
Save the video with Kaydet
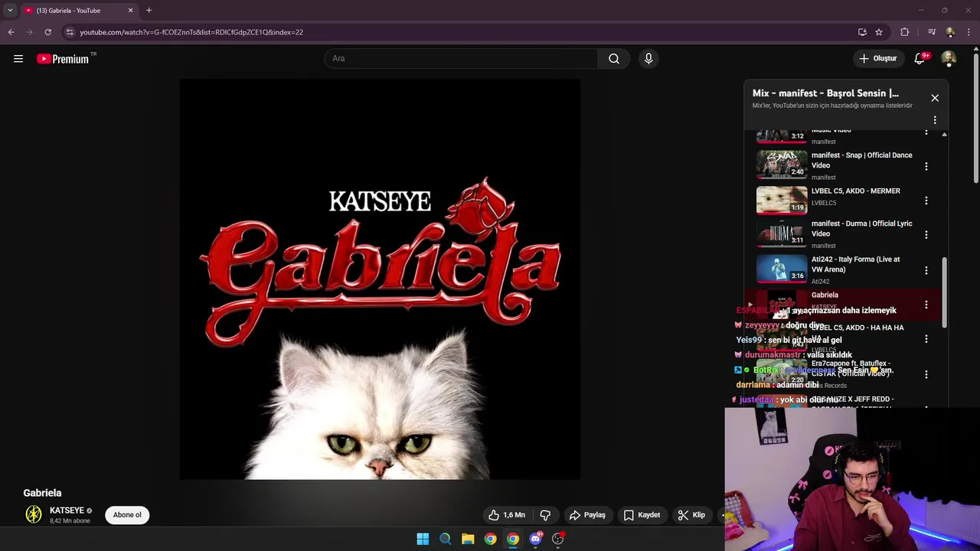(642, 515)
